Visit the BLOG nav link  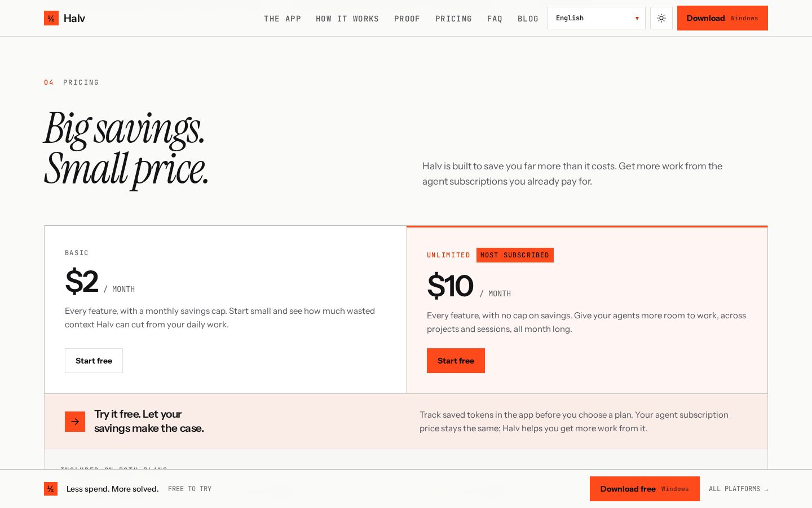pyautogui.click(x=528, y=19)
